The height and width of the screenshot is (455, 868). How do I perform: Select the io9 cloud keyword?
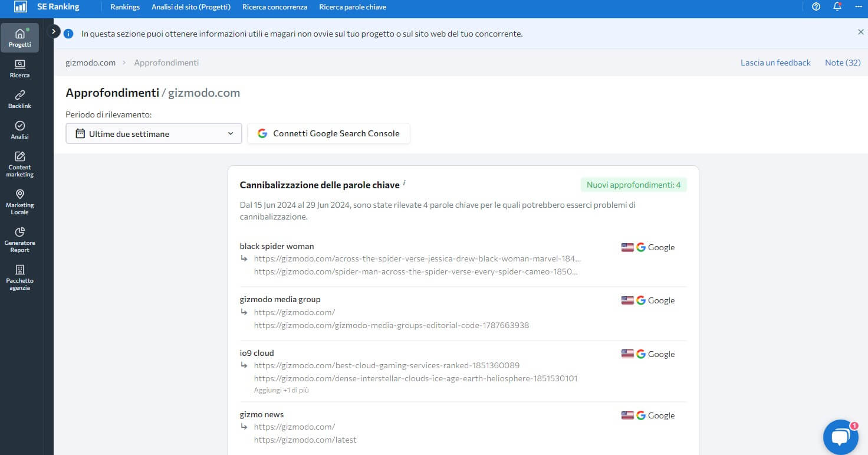tap(257, 353)
